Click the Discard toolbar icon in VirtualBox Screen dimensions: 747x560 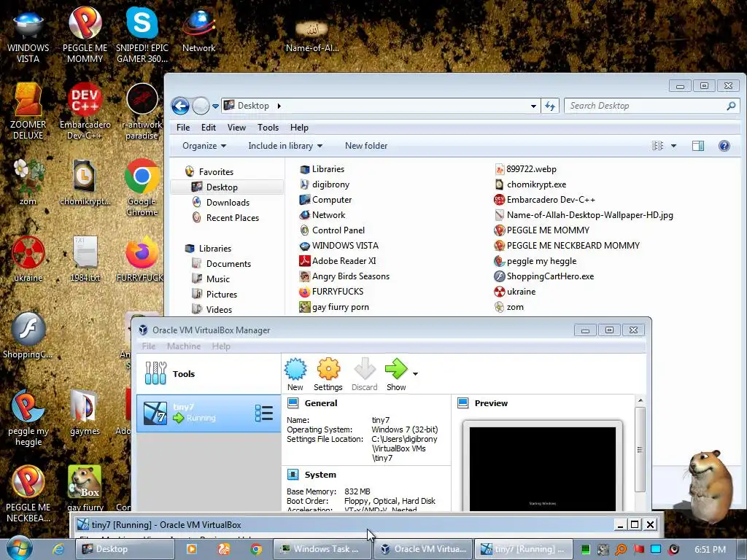[365, 375]
